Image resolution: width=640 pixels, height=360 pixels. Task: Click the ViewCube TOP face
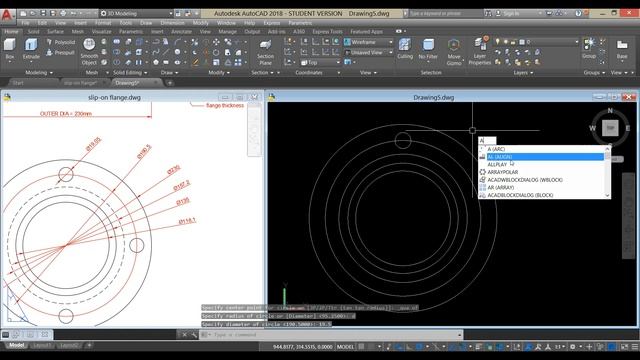[610, 128]
